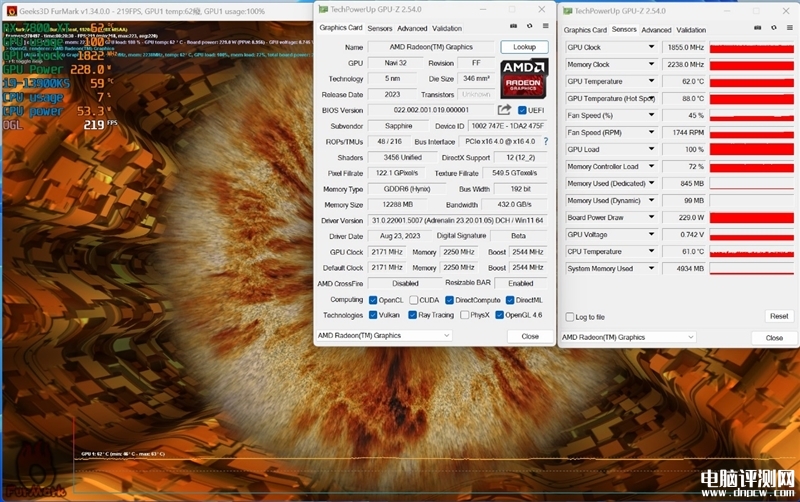Click the Lookup button
Image resolution: width=800 pixels, height=502 pixels.
(524, 47)
